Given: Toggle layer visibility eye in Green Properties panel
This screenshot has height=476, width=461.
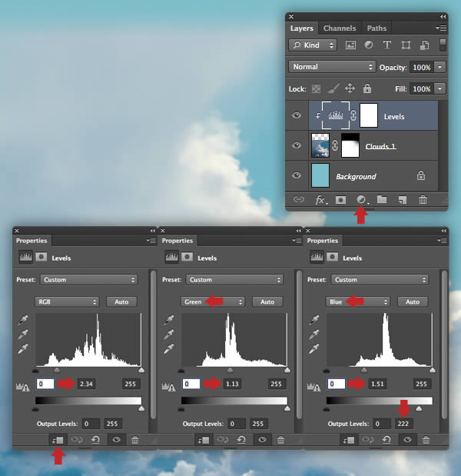Looking at the screenshot, I should tap(262, 440).
